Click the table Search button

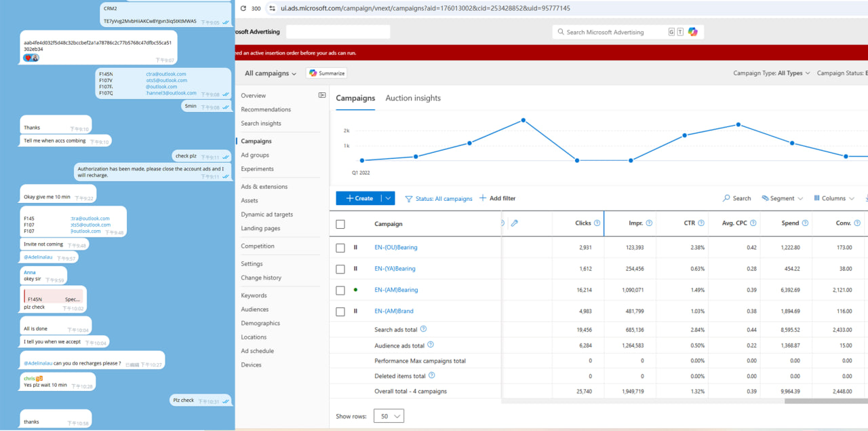737,198
